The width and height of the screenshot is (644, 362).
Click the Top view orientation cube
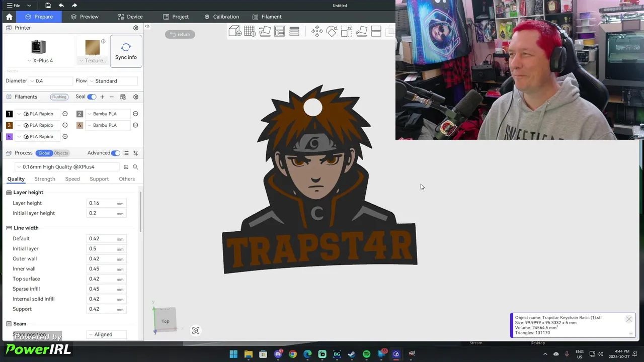click(166, 321)
